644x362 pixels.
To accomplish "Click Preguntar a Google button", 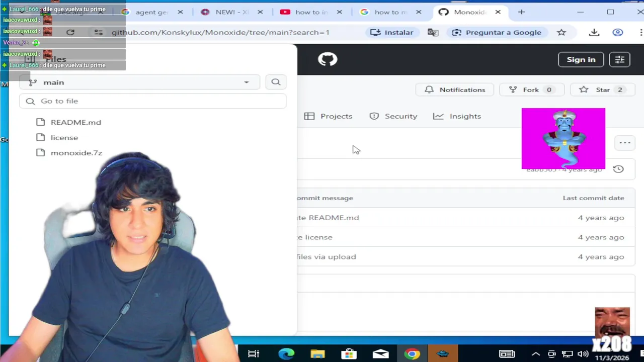I will [497, 32].
